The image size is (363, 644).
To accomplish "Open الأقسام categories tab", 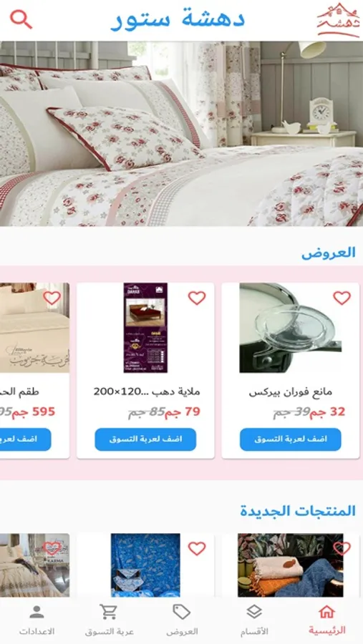I will (x=254, y=620).
